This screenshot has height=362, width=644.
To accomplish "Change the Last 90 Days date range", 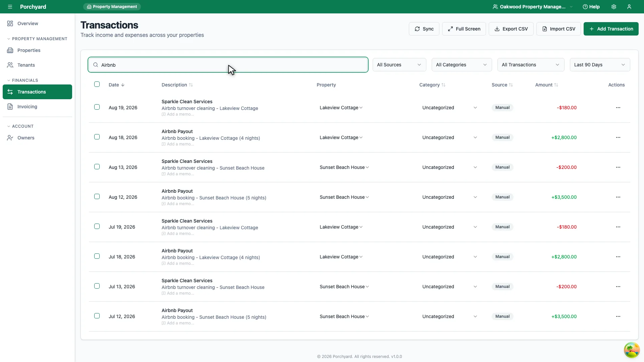I will click(x=600, y=65).
